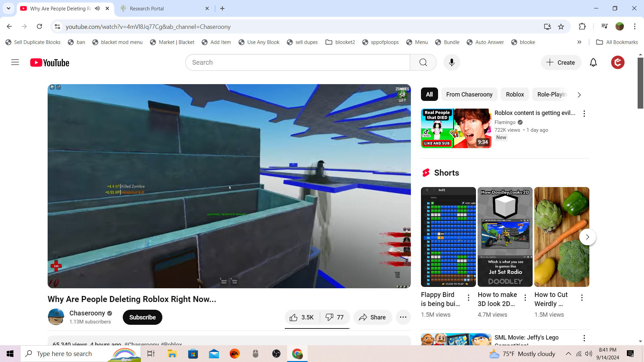Click the search magnifier button
Image resolution: width=644 pixels, height=362 pixels.
[423, 62]
